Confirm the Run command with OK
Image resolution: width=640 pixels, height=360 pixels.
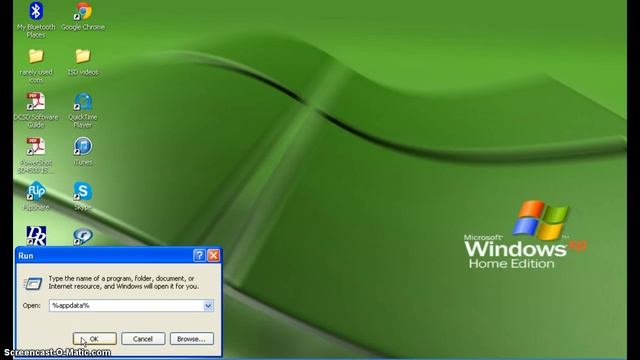click(x=95, y=339)
